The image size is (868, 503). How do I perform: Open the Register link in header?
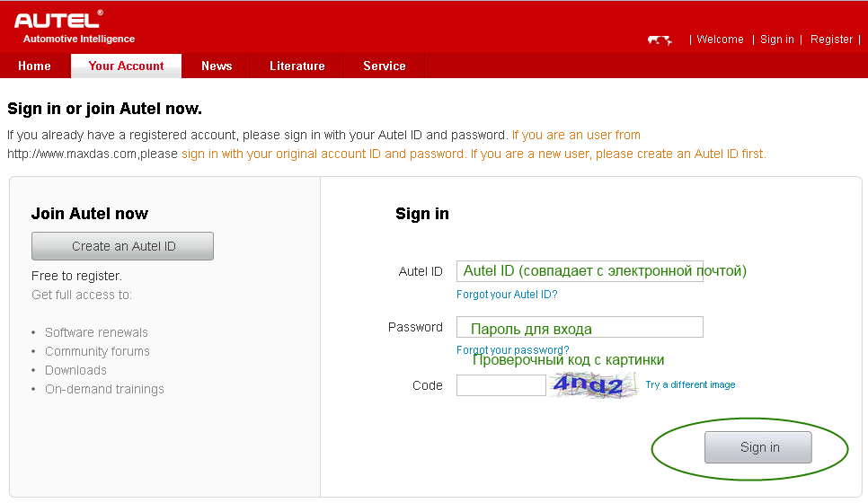pyautogui.click(x=831, y=40)
